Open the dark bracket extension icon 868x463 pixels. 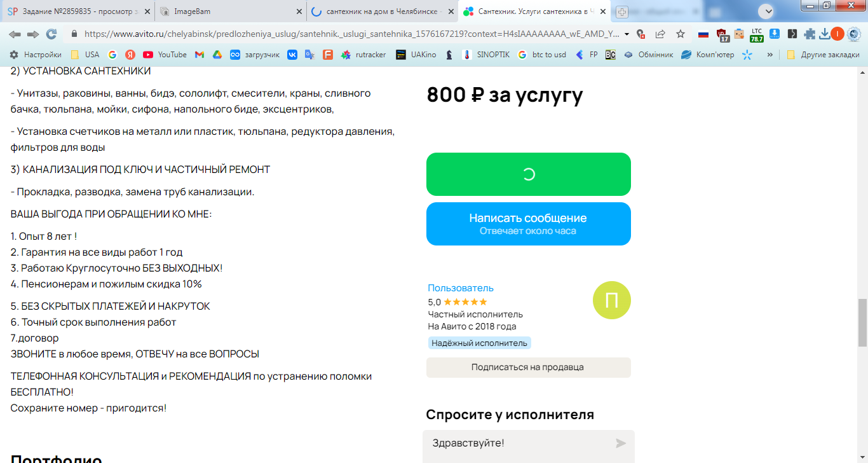point(792,34)
